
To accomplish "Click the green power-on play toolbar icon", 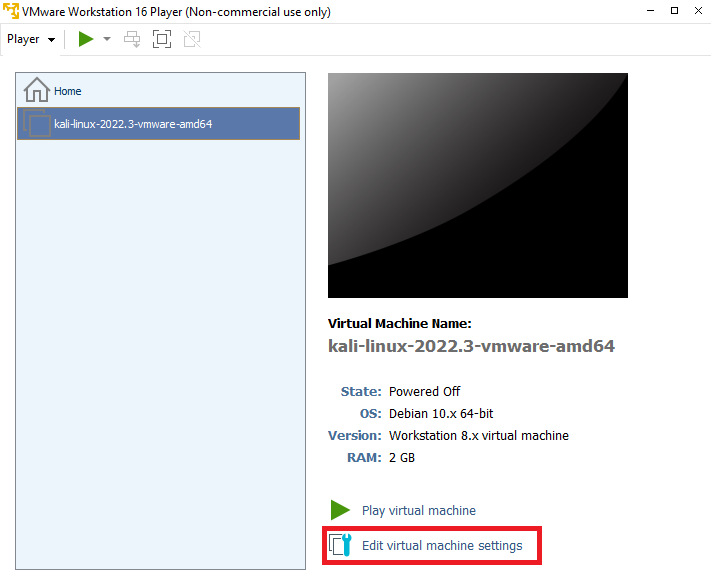I will [x=86, y=39].
